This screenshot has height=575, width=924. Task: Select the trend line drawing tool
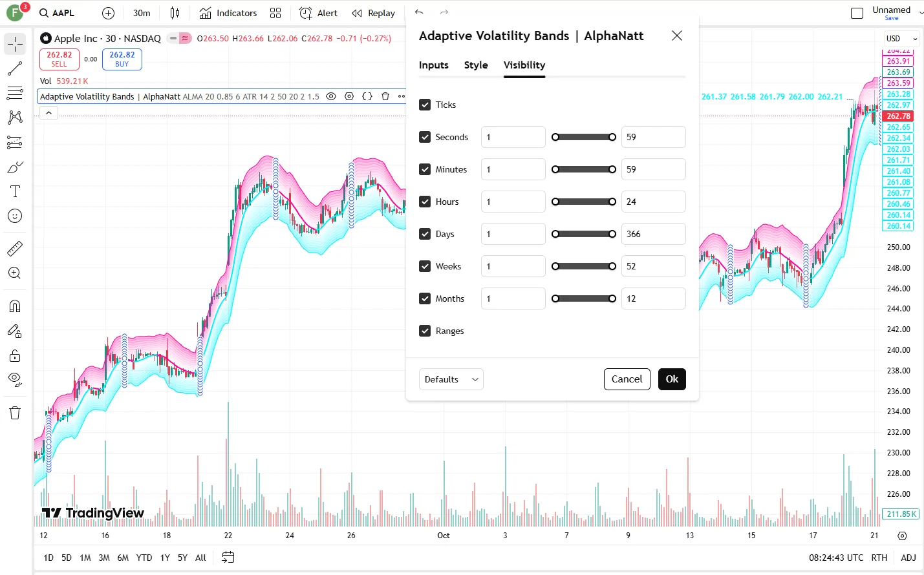coord(15,68)
